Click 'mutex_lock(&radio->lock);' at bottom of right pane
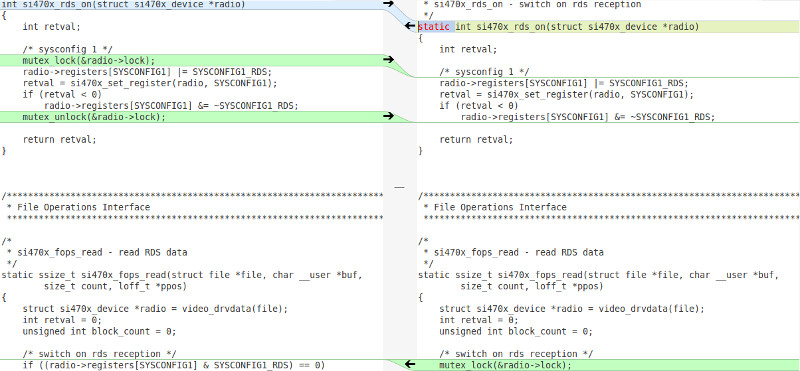The height and width of the screenshot is (371, 800). (x=505, y=365)
